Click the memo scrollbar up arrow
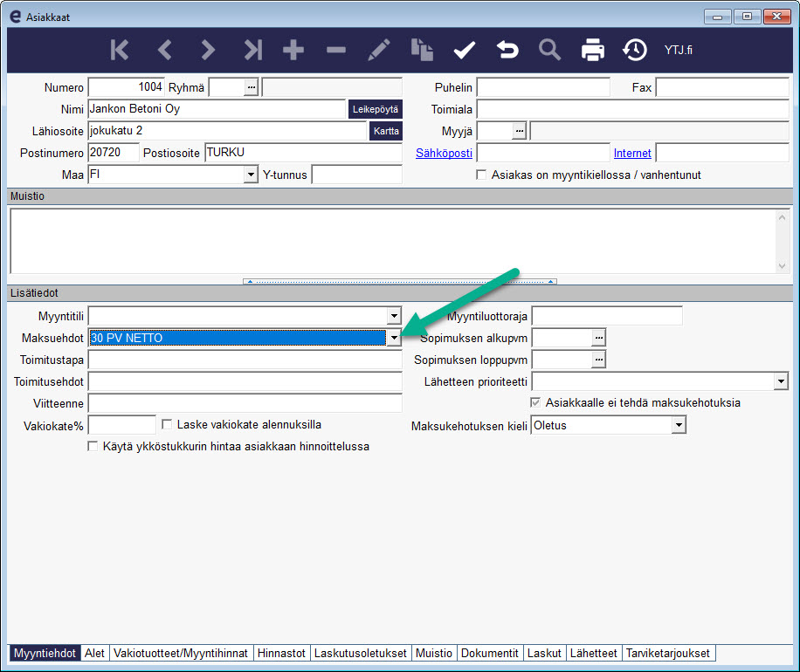The width and height of the screenshot is (800, 672). tap(782, 217)
